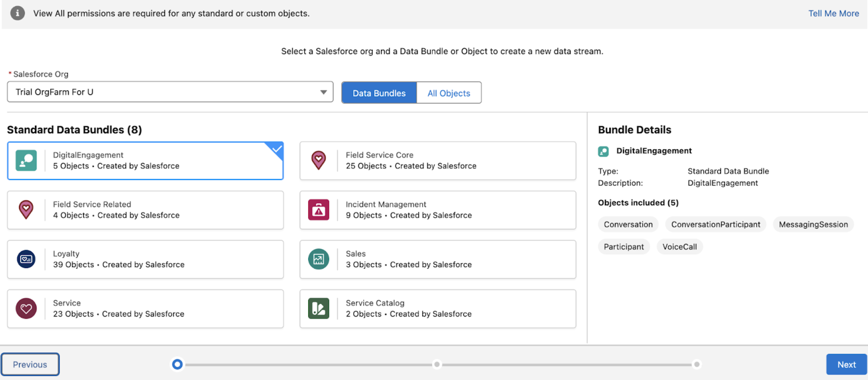Select the Service Catalog bundle name

click(375, 303)
